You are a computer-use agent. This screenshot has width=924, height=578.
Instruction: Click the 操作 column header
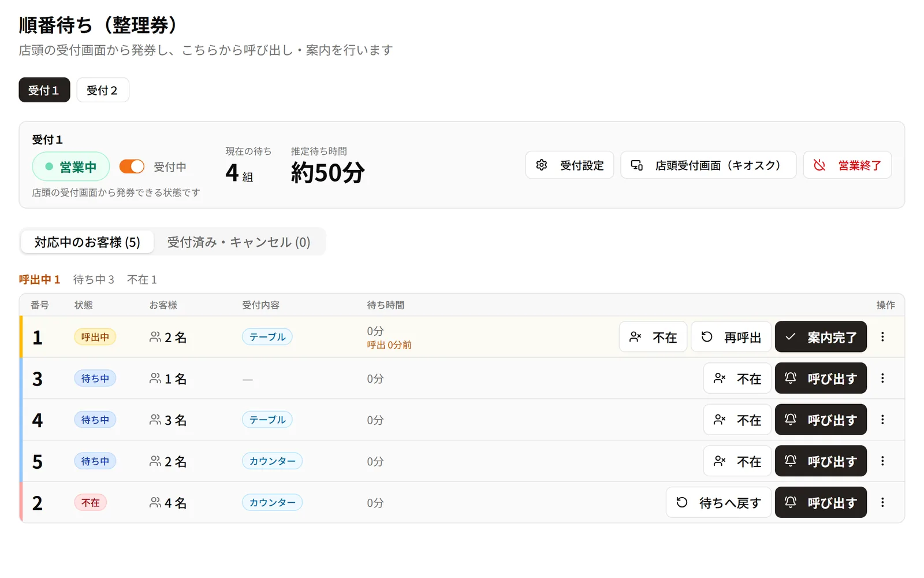[x=885, y=305]
